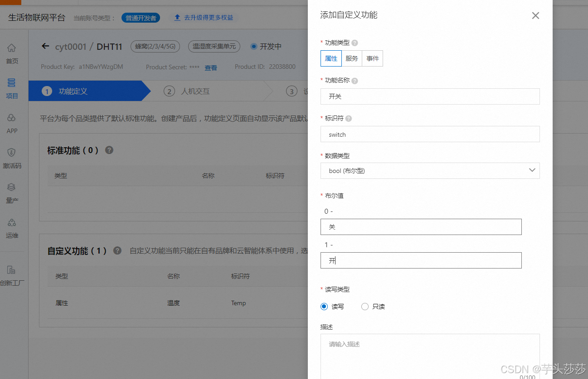Image resolution: width=588 pixels, height=379 pixels.
Task: Click the help icon next to 标识符
Action: click(348, 118)
